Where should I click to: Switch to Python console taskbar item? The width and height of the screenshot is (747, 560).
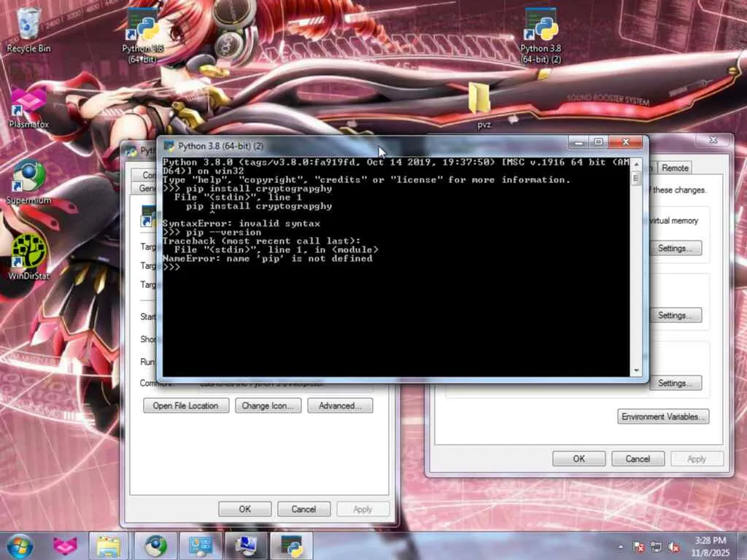[291, 545]
